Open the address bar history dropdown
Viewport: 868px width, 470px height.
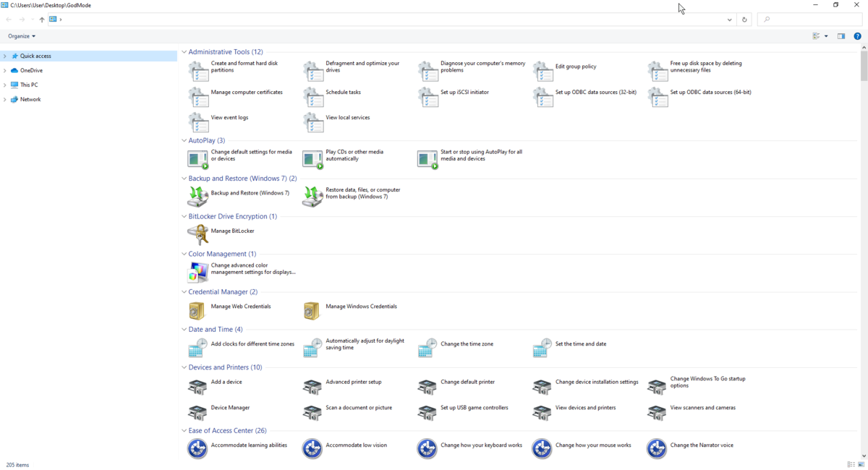point(729,20)
